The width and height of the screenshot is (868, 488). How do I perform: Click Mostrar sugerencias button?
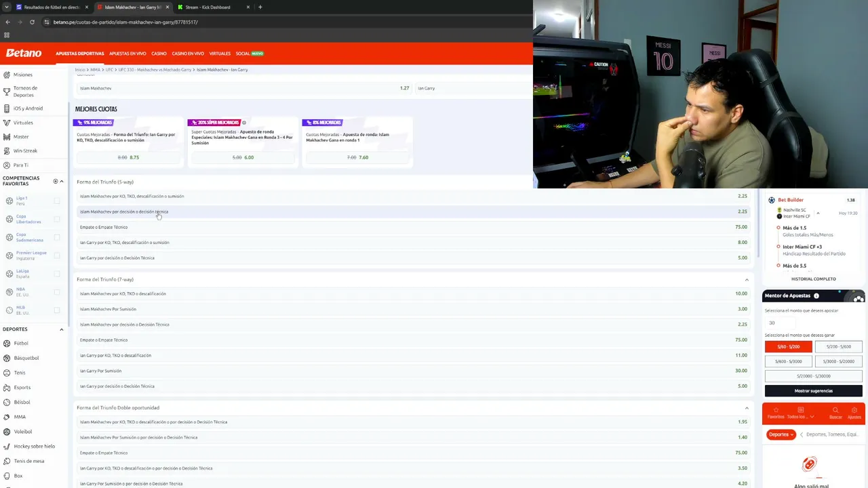(813, 391)
